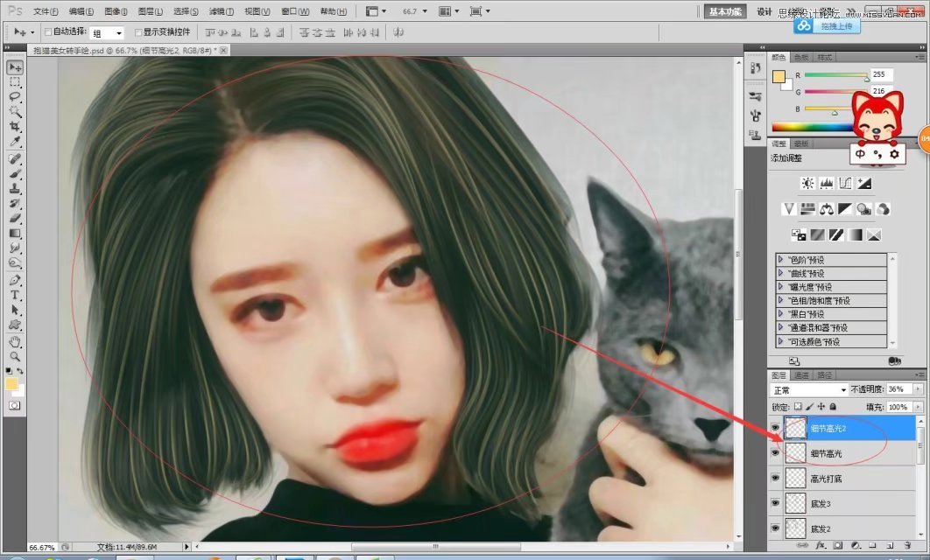Viewport: 930px width, 560px height.
Task: Select the Healing Brush tool
Action: tap(15, 159)
